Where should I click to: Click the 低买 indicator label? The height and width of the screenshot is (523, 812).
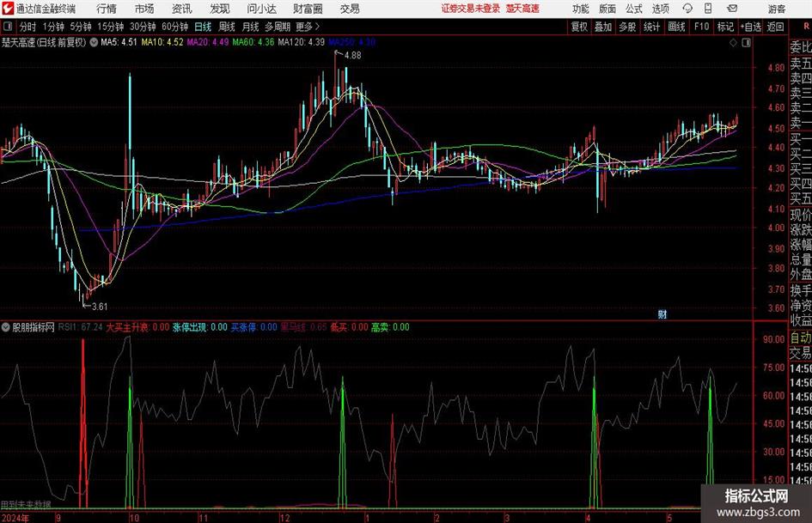(x=350, y=327)
